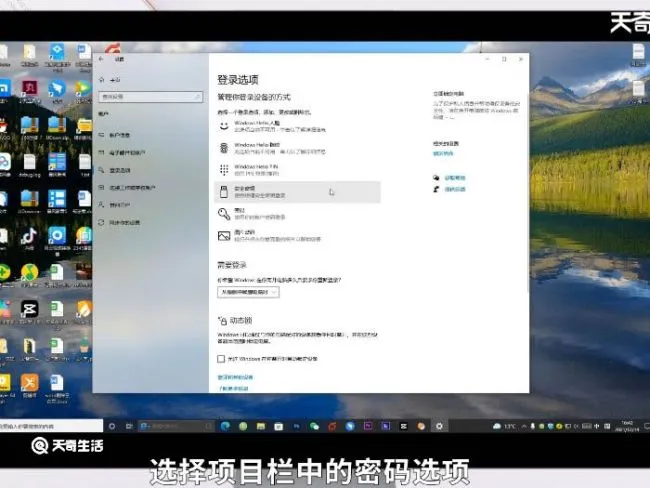This screenshot has height=488, width=650.
Task: Open WeChat from taskbar
Action: pyautogui.click(x=314, y=426)
